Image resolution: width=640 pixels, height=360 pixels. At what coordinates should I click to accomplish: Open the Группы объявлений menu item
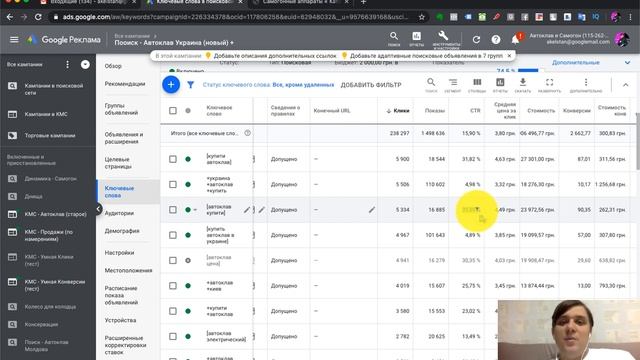tap(121, 109)
